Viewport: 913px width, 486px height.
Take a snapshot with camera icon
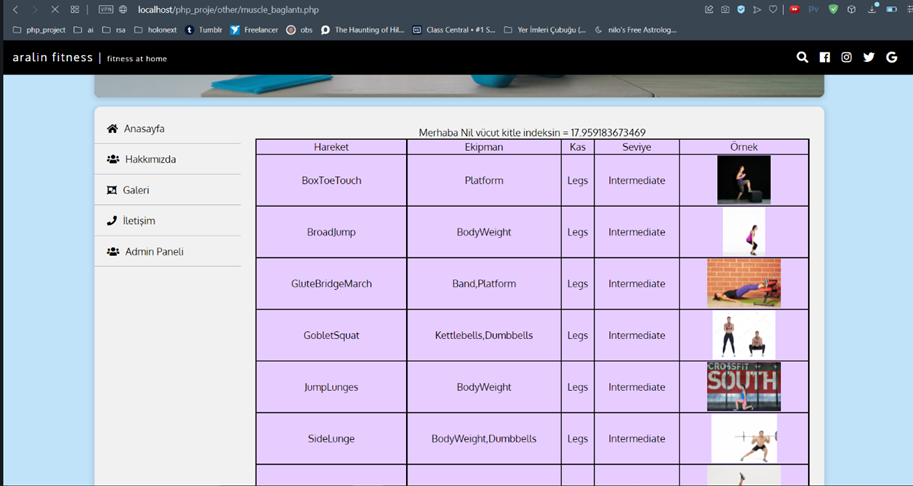(x=725, y=9)
